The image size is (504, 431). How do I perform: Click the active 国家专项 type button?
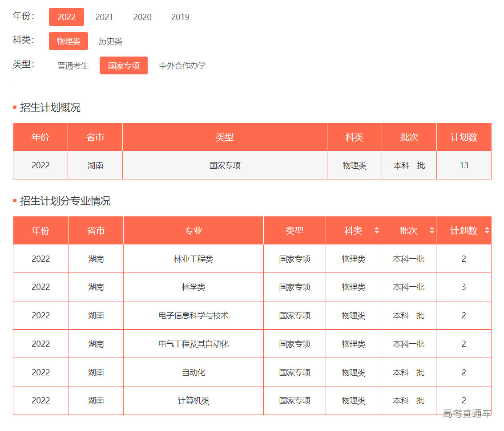click(123, 65)
